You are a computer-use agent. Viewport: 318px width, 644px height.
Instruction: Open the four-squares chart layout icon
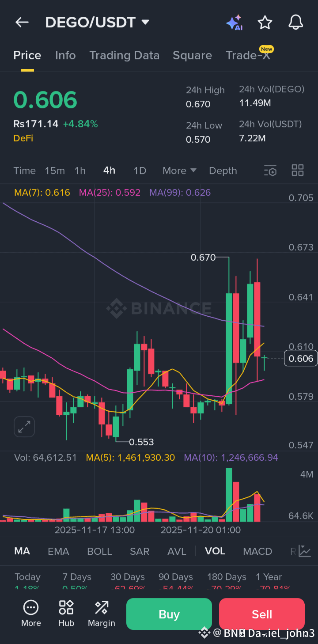point(298,170)
